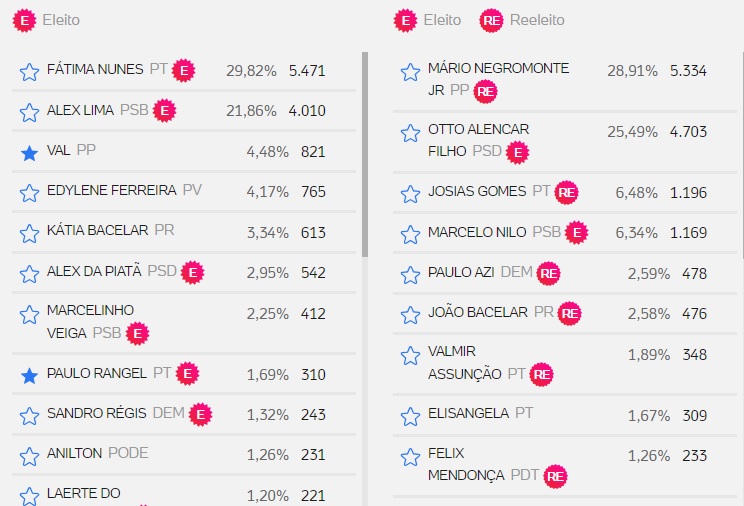The image size is (744, 506).
Task: Click the Reeleito badge next to Paulo Azi
Action: [548, 273]
